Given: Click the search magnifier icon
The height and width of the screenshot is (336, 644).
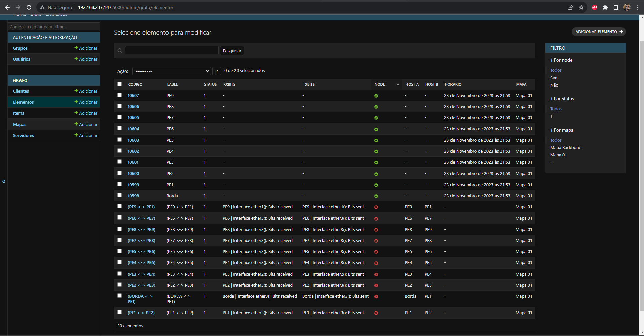Looking at the screenshot, I should pos(120,51).
